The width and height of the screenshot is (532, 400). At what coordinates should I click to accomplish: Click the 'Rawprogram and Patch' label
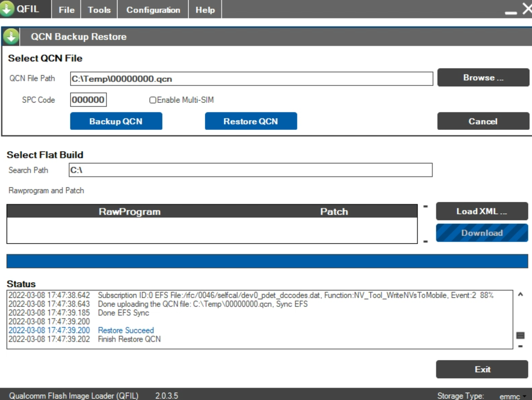click(46, 190)
